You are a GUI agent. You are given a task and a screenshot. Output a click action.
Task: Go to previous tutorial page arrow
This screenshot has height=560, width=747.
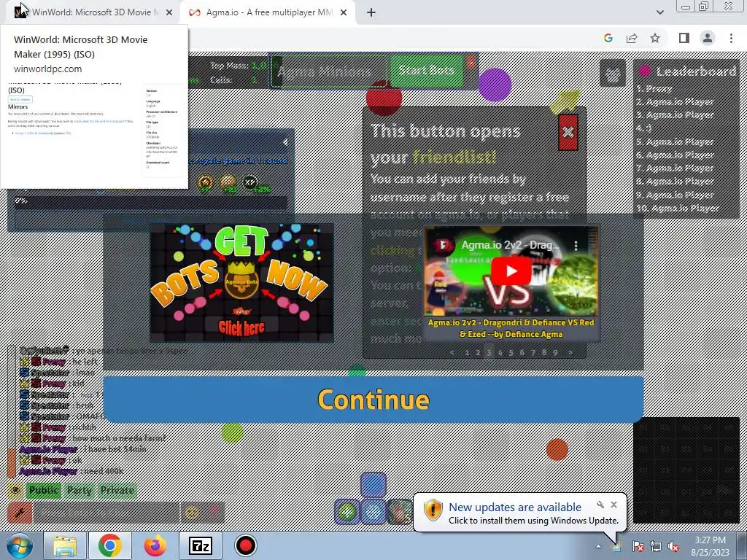452,352
